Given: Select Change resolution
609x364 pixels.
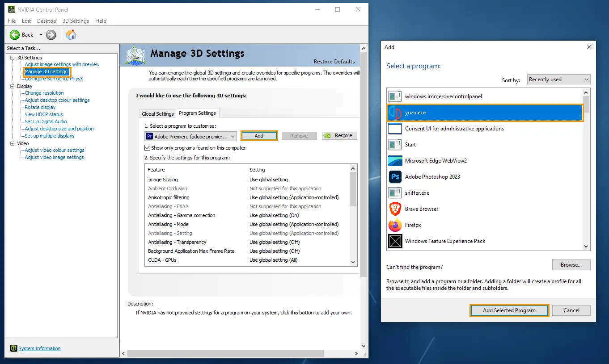Looking at the screenshot, I should pyautogui.click(x=44, y=93).
